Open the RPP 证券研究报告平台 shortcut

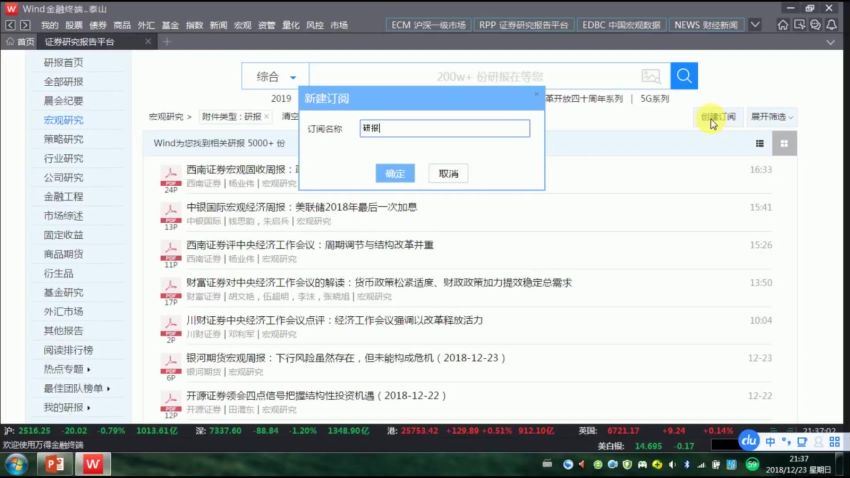pyautogui.click(x=522, y=24)
